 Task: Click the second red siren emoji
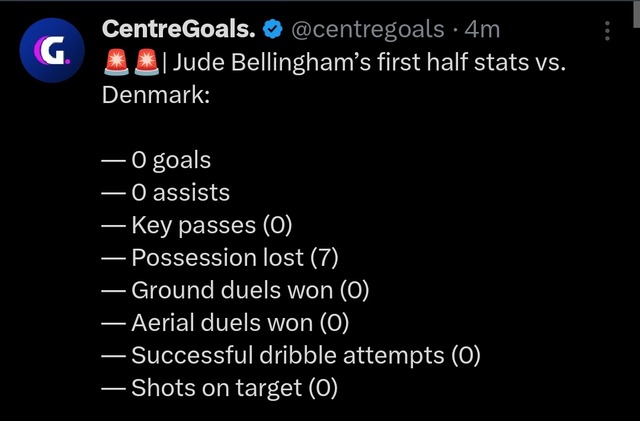tap(147, 63)
